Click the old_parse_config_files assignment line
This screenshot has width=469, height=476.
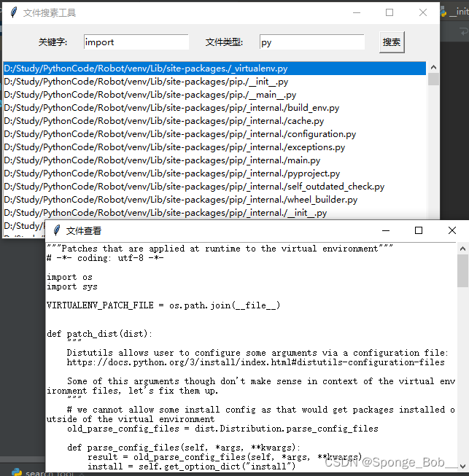[x=222, y=429]
